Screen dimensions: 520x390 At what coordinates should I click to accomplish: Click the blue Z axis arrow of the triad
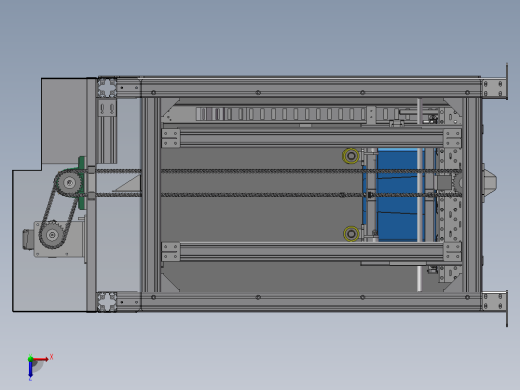[30, 369]
